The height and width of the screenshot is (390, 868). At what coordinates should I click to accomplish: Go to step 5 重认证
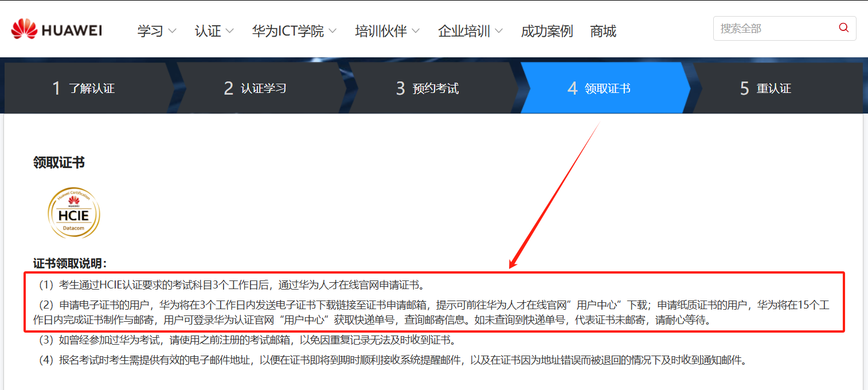[x=777, y=88]
